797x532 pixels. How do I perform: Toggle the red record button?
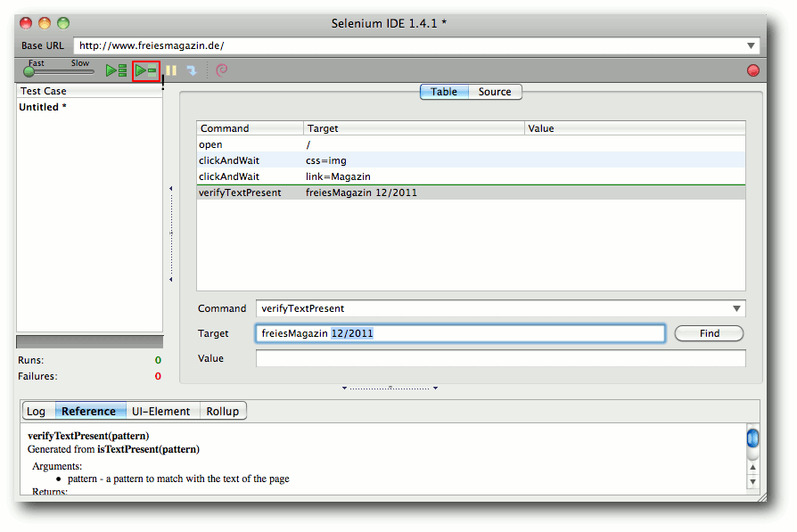click(752, 70)
